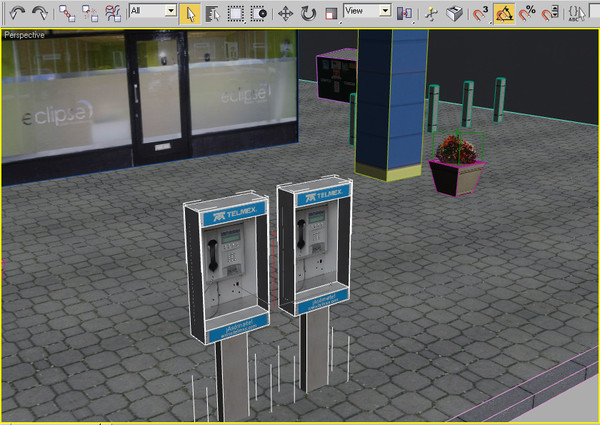Click the Undo arrow icon
This screenshot has width=600, height=425.
tap(16, 13)
